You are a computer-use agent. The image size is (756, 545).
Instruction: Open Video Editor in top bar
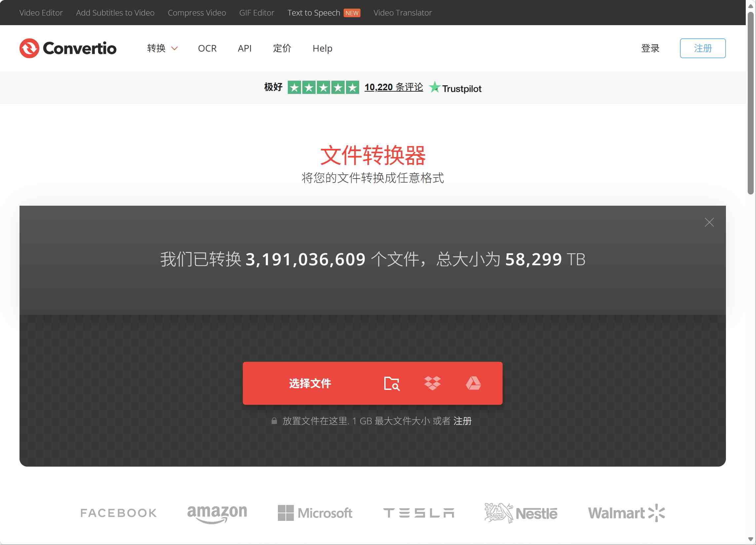click(41, 13)
